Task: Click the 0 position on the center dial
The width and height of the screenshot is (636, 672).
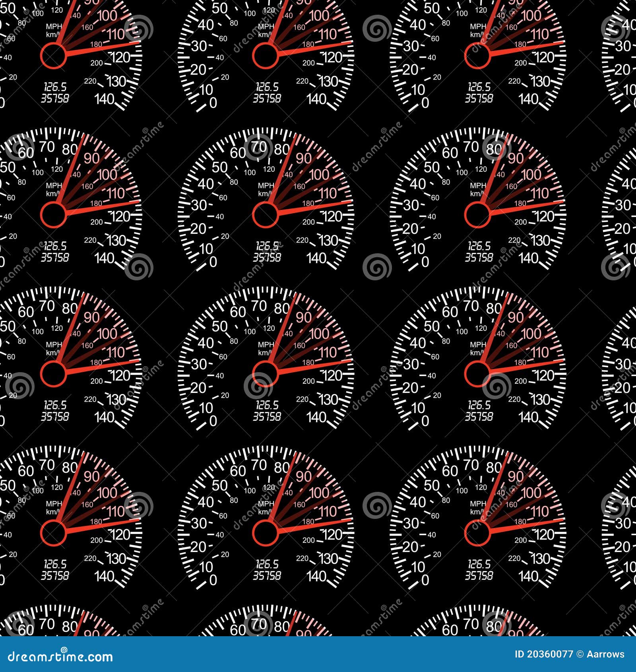Action: 213,420
